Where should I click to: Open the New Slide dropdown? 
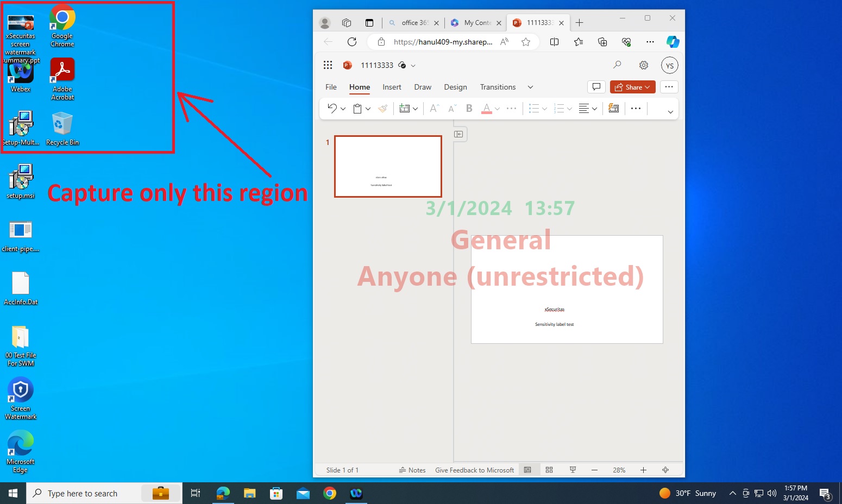(416, 109)
